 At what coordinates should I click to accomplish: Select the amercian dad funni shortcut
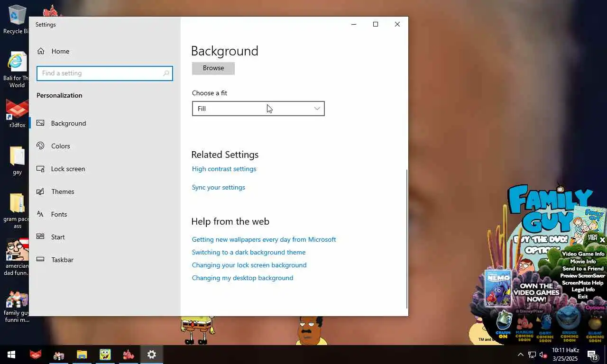[17, 257]
